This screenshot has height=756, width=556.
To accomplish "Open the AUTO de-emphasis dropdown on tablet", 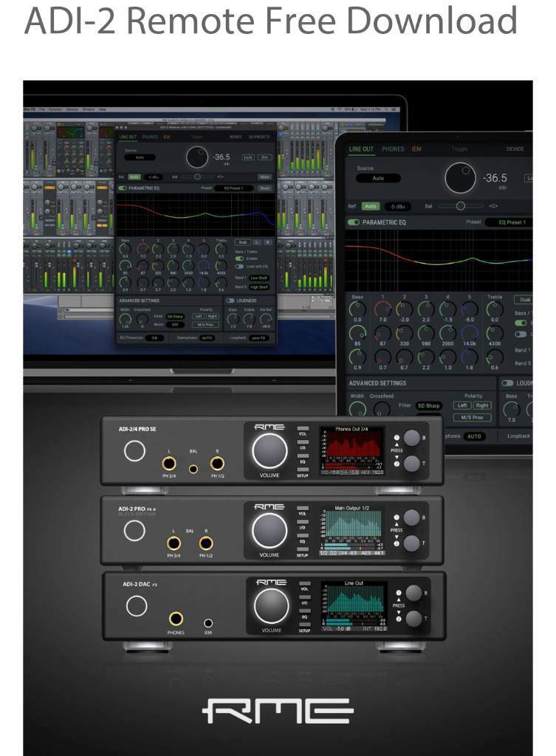I will pyautogui.click(x=475, y=436).
